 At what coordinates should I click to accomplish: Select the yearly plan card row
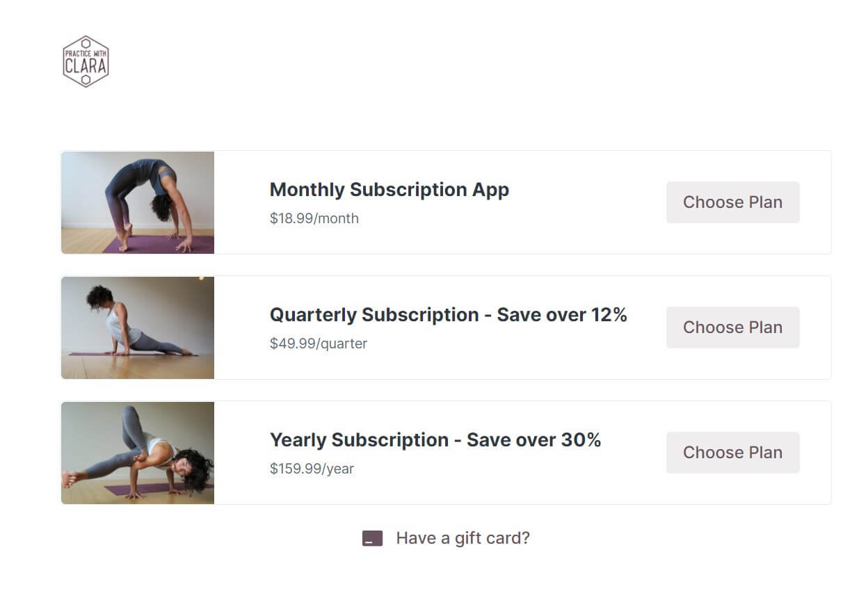click(x=446, y=453)
